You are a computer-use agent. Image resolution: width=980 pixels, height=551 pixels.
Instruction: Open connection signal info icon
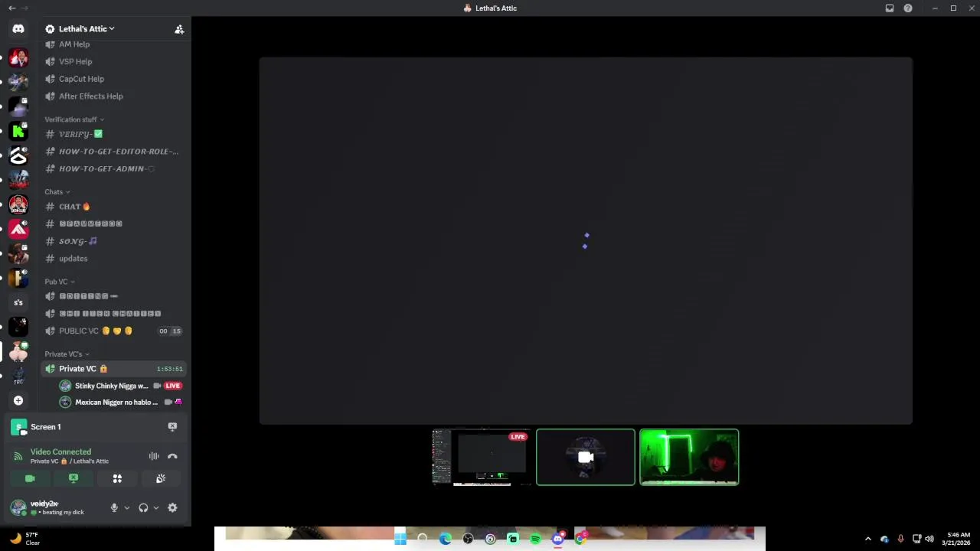coord(18,456)
